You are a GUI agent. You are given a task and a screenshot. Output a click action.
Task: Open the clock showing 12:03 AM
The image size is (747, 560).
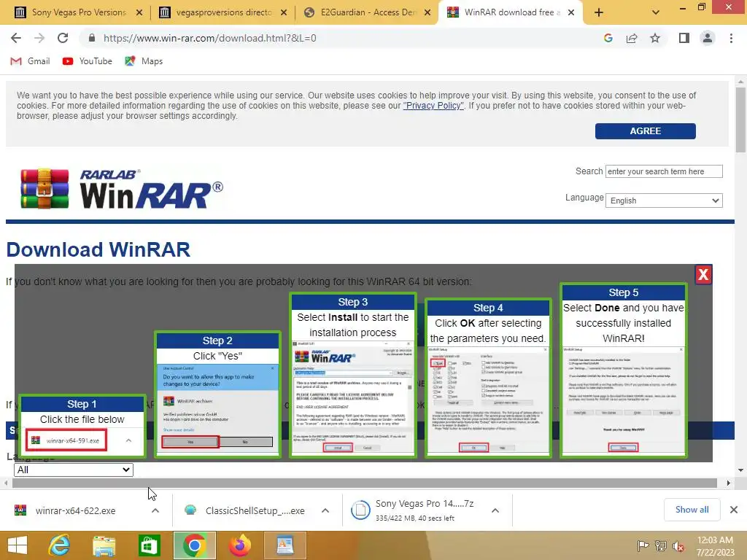click(x=715, y=545)
